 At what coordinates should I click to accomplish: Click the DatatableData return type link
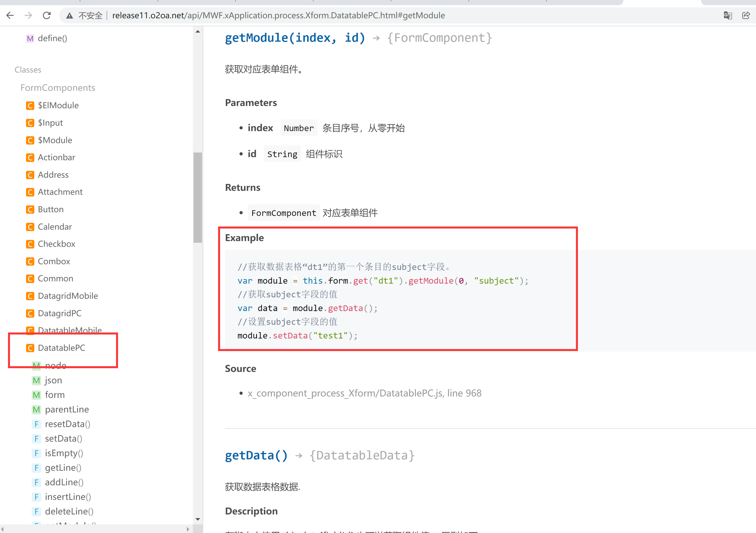(362, 455)
